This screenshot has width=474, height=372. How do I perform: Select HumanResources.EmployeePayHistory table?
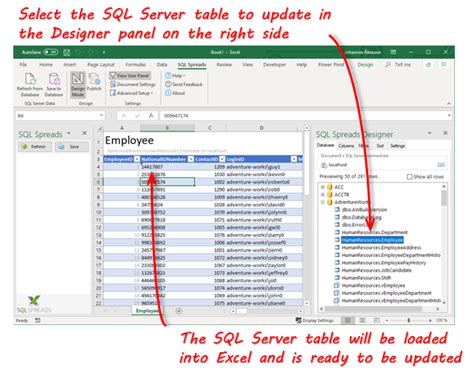click(384, 263)
